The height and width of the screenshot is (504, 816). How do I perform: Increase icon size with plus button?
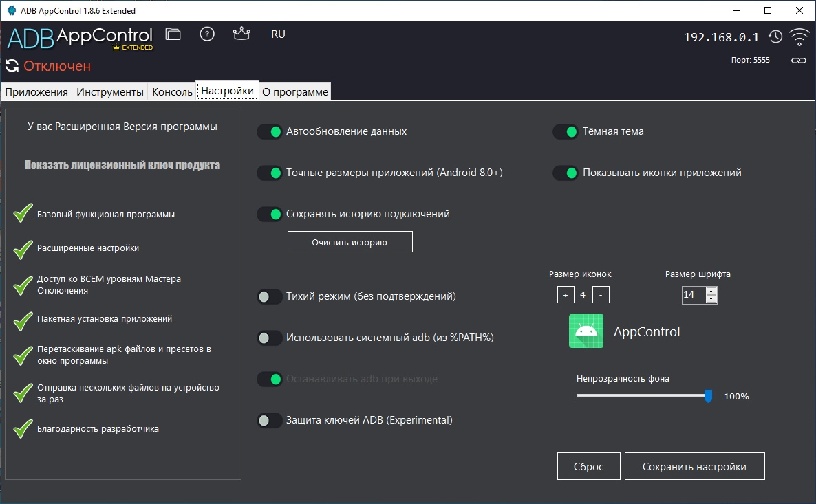tap(566, 295)
